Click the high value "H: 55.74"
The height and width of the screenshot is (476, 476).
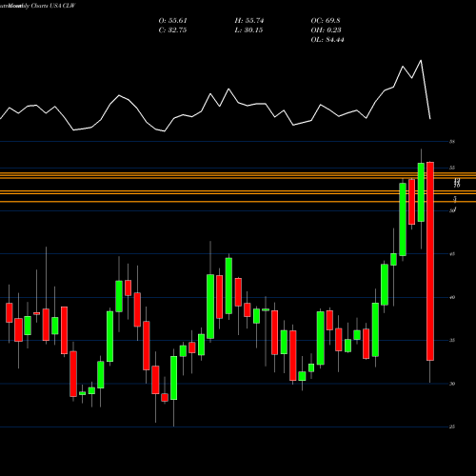point(249,21)
